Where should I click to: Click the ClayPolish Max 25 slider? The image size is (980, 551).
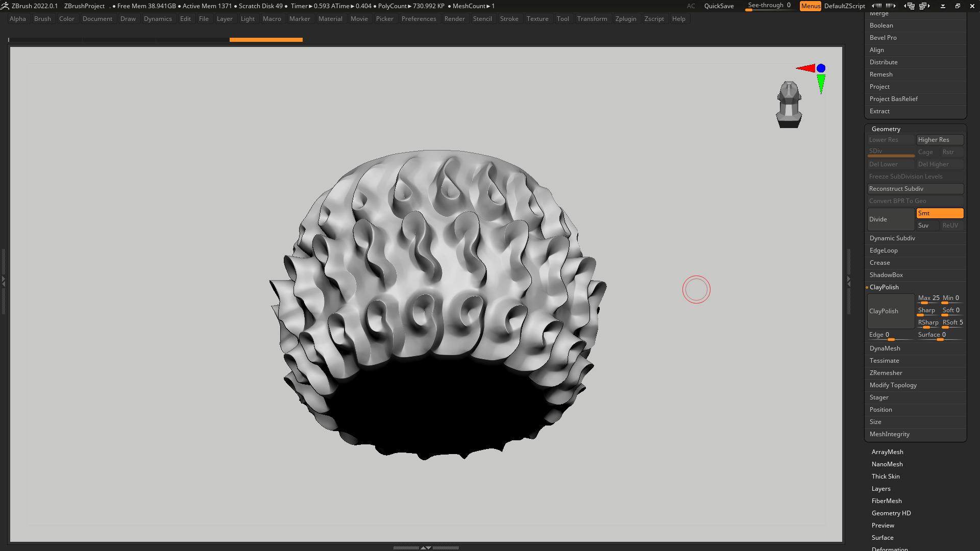928,298
